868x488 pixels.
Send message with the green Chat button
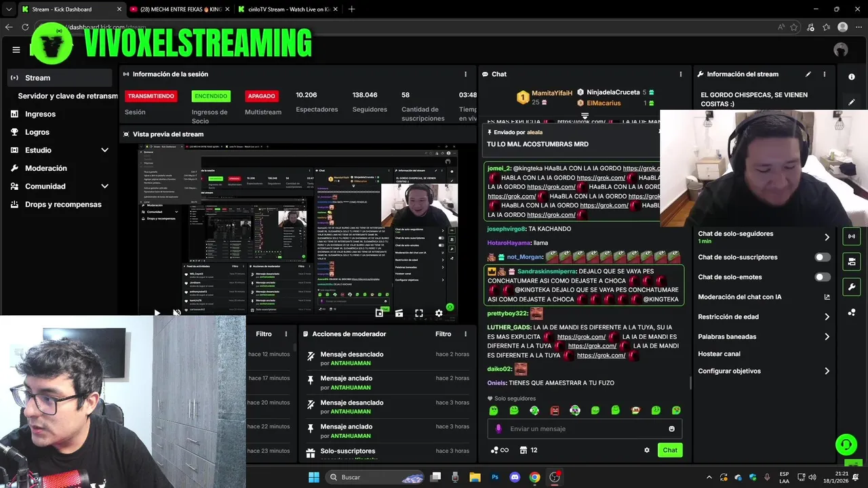click(x=670, y=450)
